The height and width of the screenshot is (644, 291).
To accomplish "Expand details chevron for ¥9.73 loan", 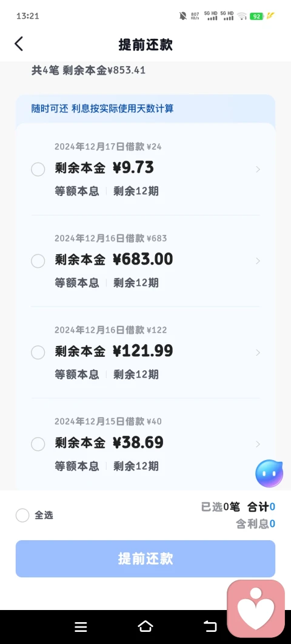I will (x=258, y=169).
